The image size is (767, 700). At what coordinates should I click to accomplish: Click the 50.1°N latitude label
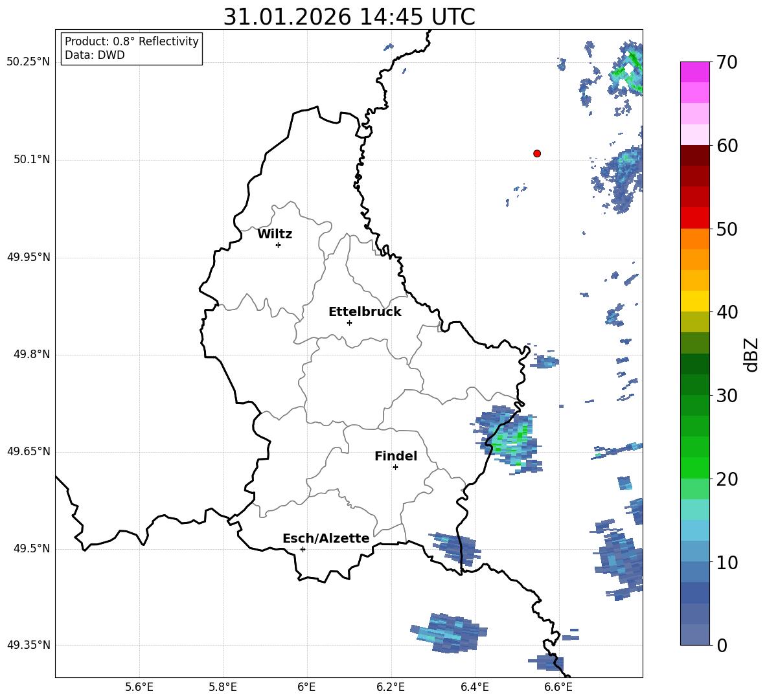tap(32, 159)
